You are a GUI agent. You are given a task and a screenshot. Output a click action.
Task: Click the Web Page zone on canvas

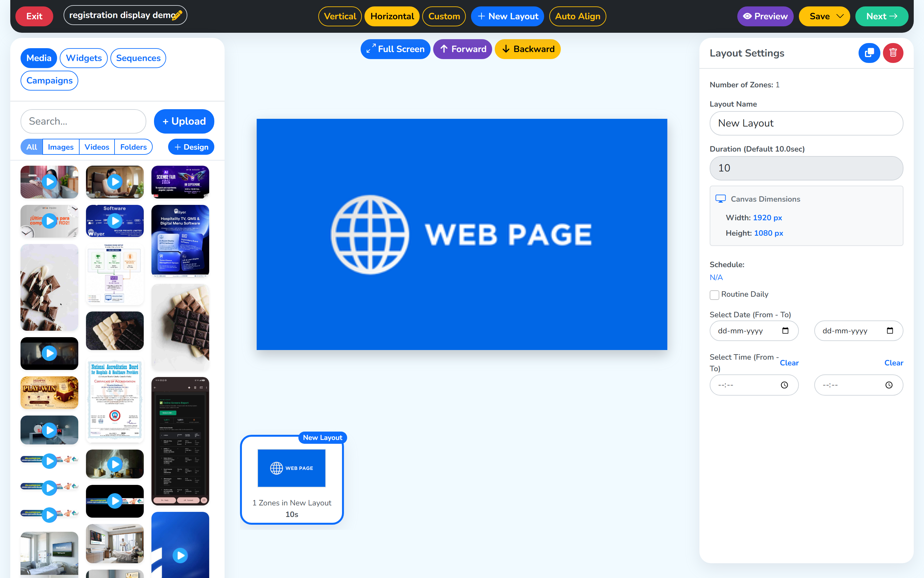point(462,234)
